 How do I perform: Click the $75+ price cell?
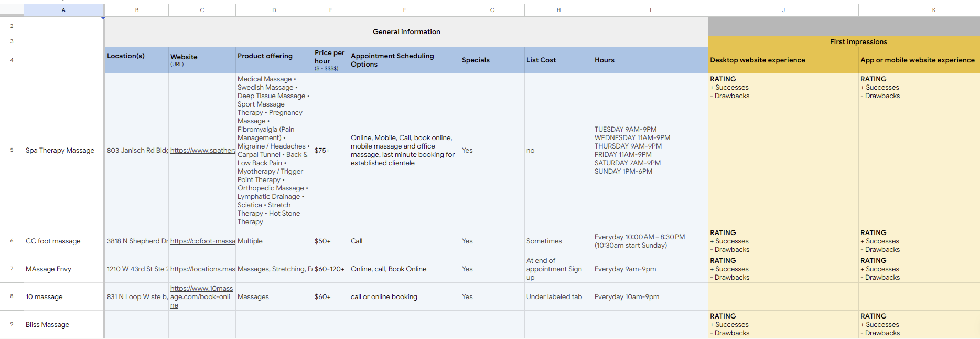(x=331, y=150)
